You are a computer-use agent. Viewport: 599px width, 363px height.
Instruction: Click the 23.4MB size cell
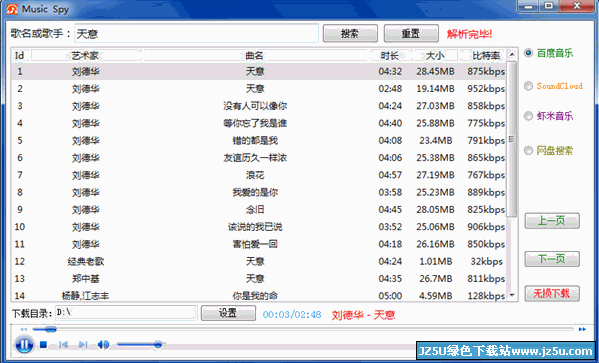tap(435, 141)
